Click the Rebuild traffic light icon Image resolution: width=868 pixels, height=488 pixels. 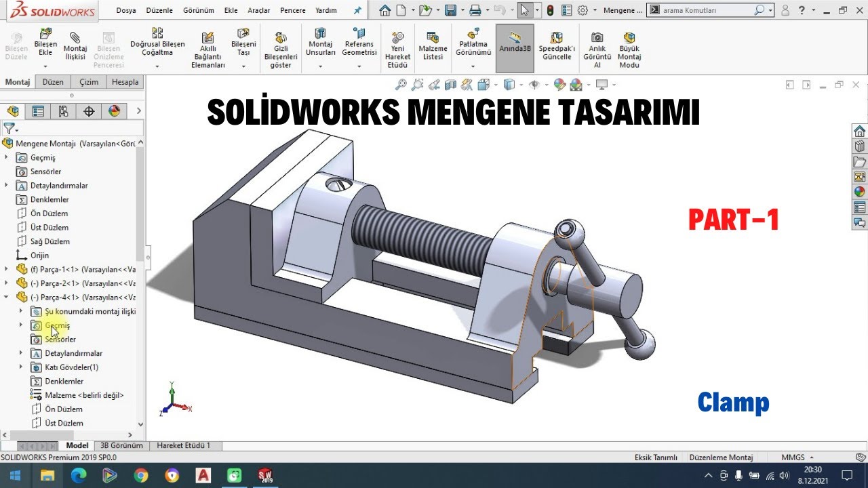pos(550,10)
